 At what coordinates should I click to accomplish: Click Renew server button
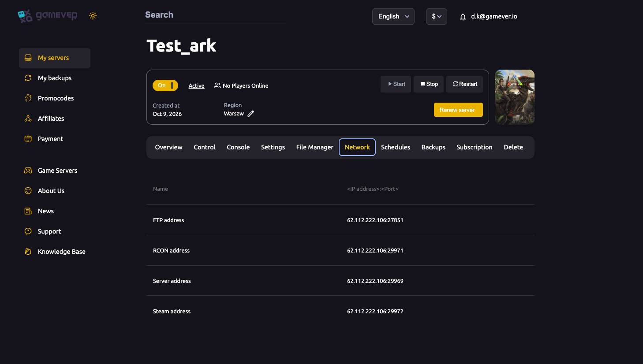pyautogui.click(x=458, y=110)
